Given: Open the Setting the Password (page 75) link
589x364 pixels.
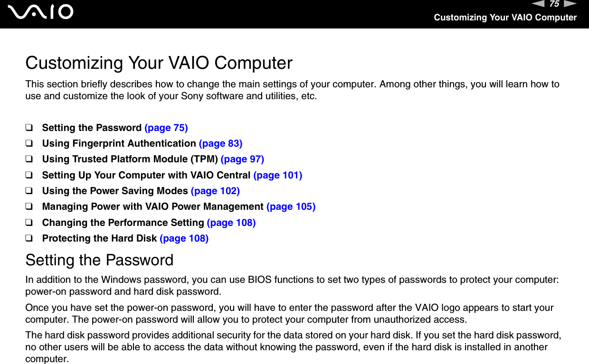Looking at the screenshot, I should point(166,128).
